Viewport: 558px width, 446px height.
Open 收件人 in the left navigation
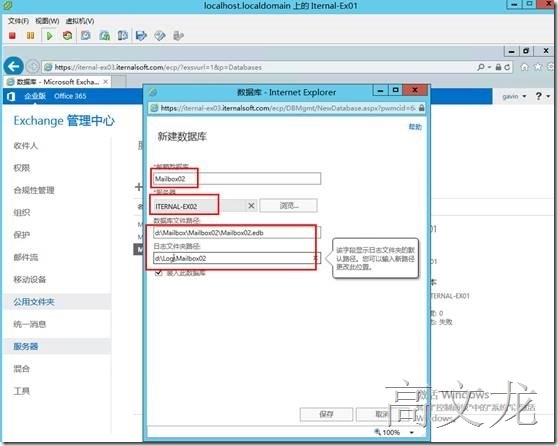coord(26,146)
